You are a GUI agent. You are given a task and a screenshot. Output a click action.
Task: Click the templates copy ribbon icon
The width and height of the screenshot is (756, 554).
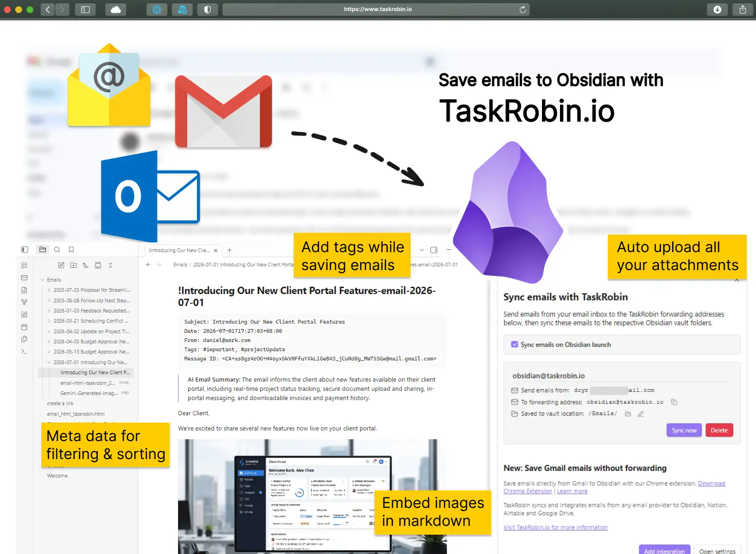[x=24, y=339]
